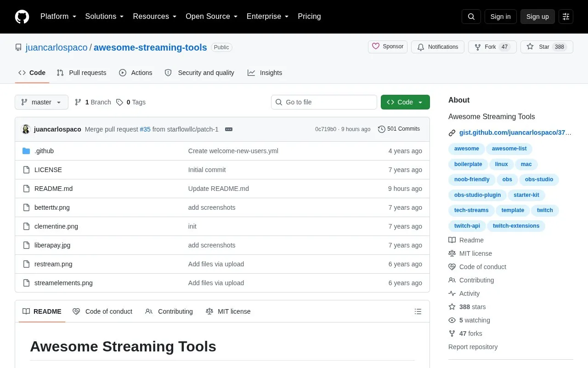Open the Actions tab

point(136,73)
